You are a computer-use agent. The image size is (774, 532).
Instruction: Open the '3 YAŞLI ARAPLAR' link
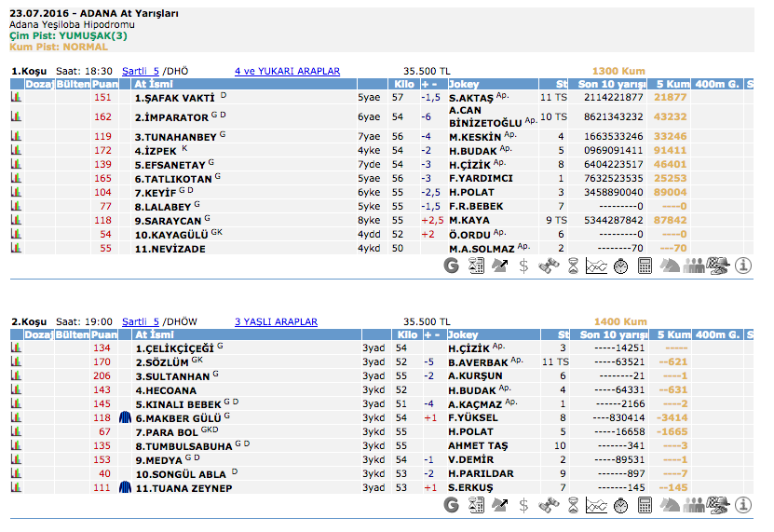276,321
